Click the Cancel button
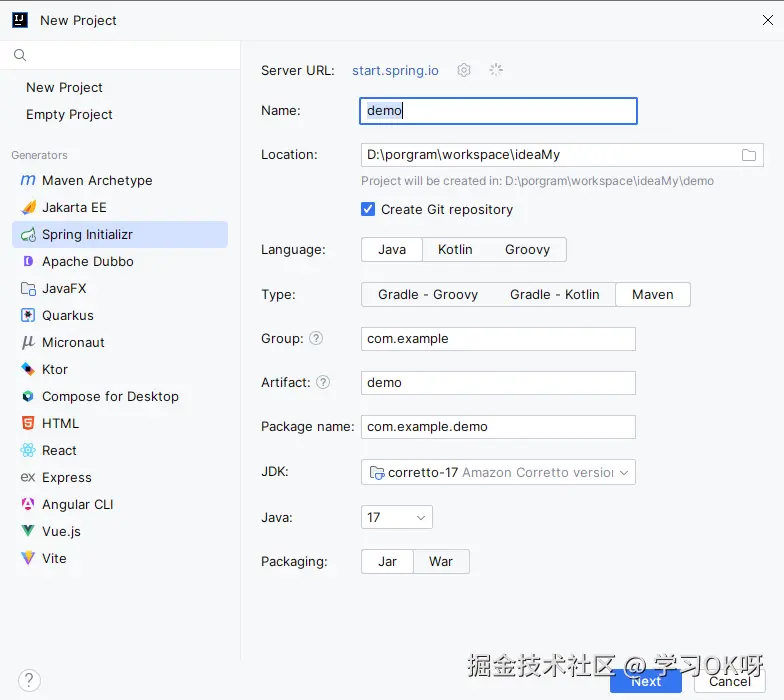Screen dimensions: 784x700 tap(730, 681)
